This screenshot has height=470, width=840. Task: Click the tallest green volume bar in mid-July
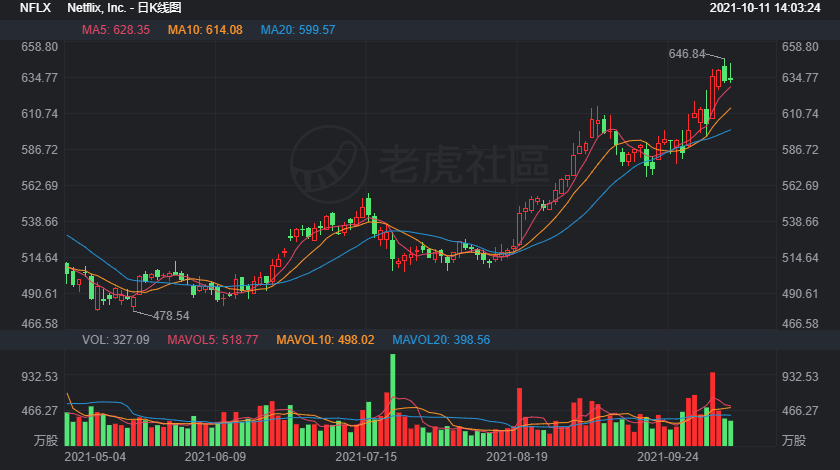coord(393,400)
